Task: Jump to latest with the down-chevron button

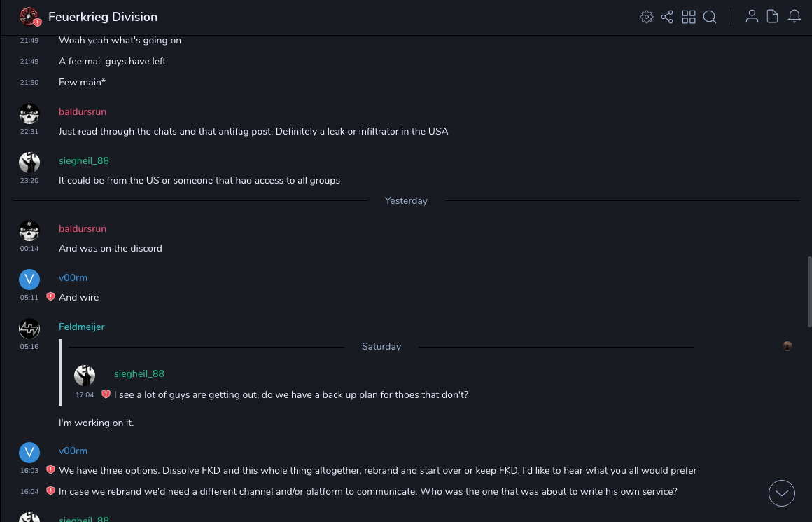Action: [x=782, y=493]
